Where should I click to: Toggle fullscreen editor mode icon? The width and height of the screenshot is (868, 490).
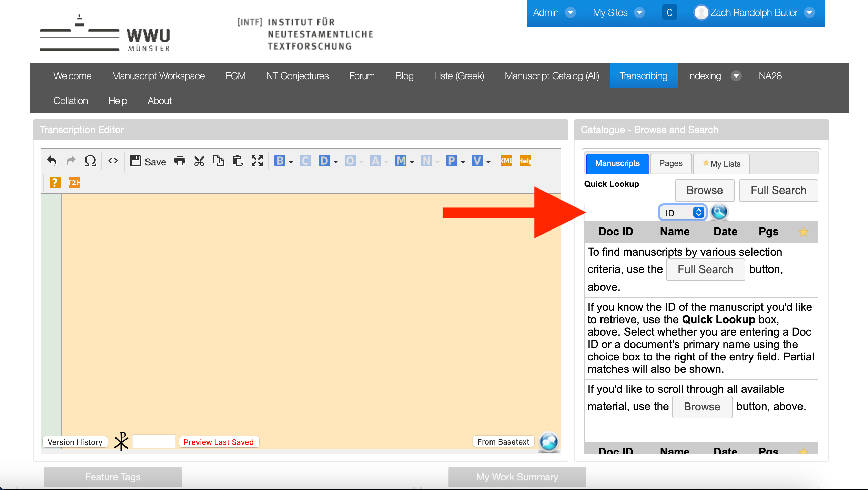click(x=257, y=161)
